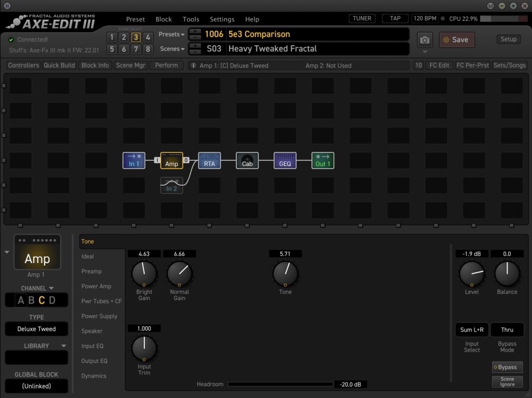Click the TAP tempo button
This screenshot has height=398, width=532.
tap(395, 18)
